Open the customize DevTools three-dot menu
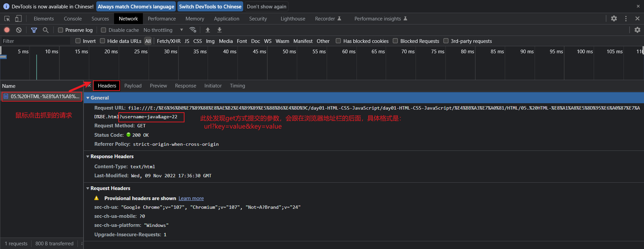 [626, 19]
